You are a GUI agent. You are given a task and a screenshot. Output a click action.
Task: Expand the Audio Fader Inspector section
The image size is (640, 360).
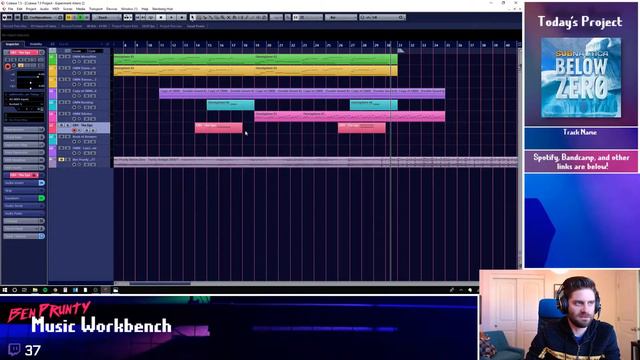click(x=24, y=213)
